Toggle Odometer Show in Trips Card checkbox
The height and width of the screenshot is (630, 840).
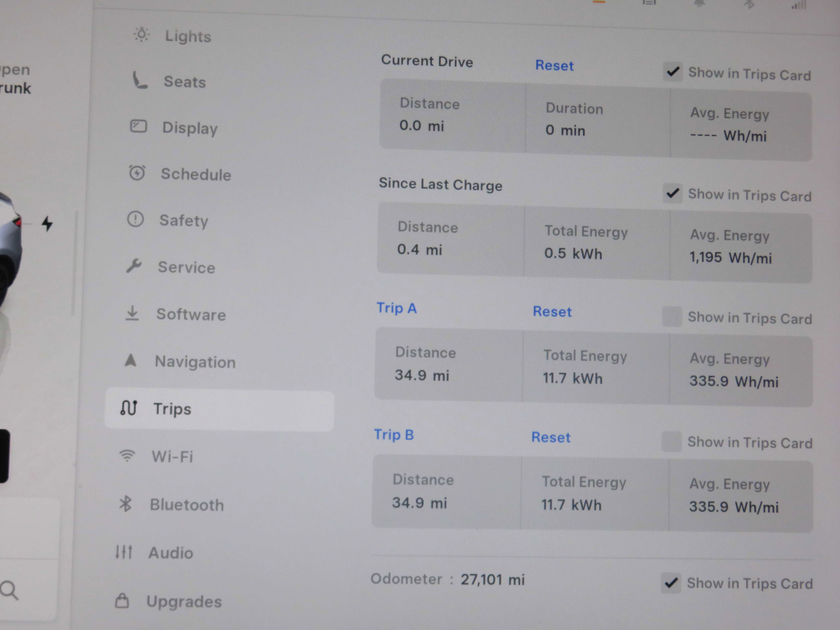point(671,583)
